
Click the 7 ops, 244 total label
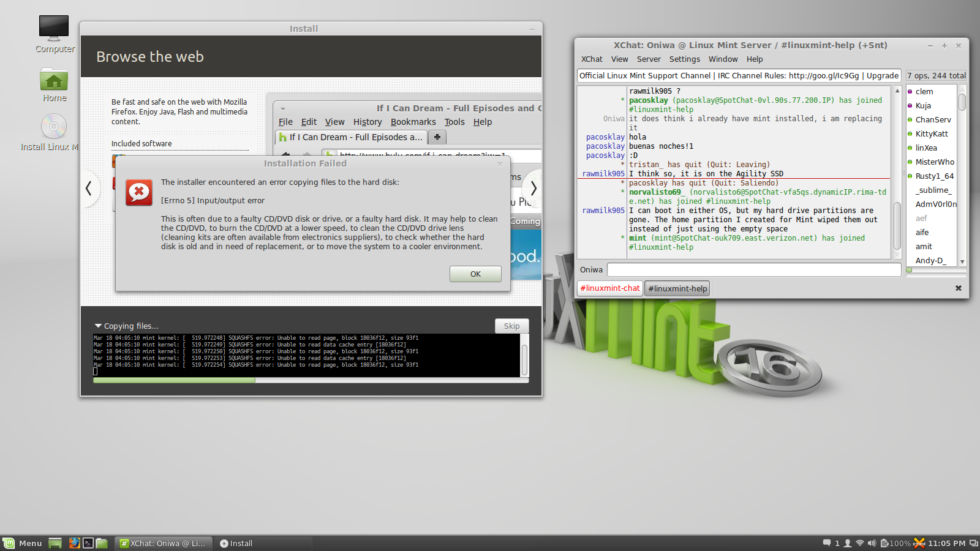[936, 75]
